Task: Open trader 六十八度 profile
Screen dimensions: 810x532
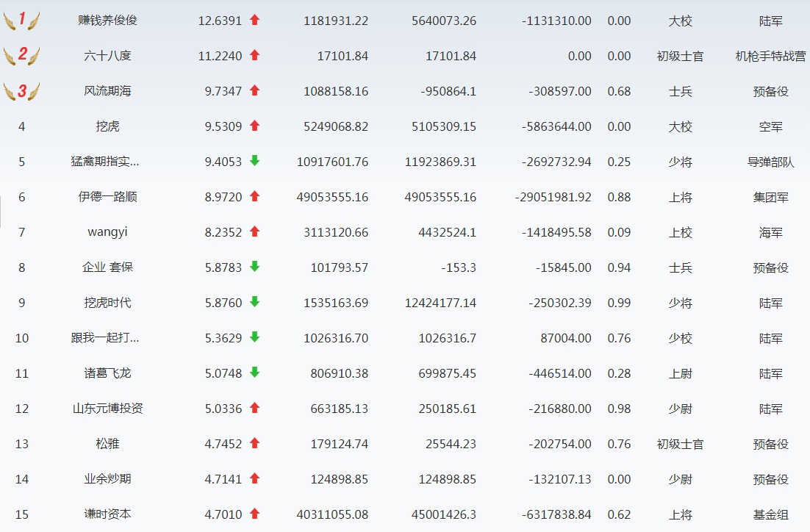Action: (107, 55)
